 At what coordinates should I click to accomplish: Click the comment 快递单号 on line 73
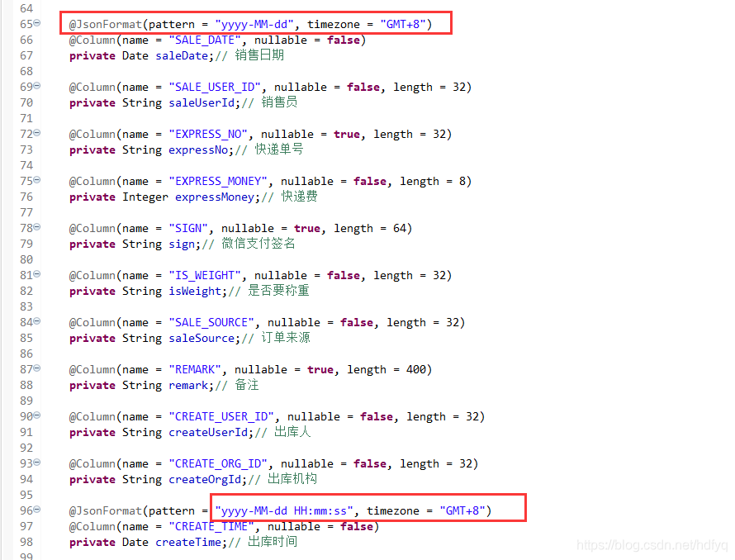coord(279,149)
